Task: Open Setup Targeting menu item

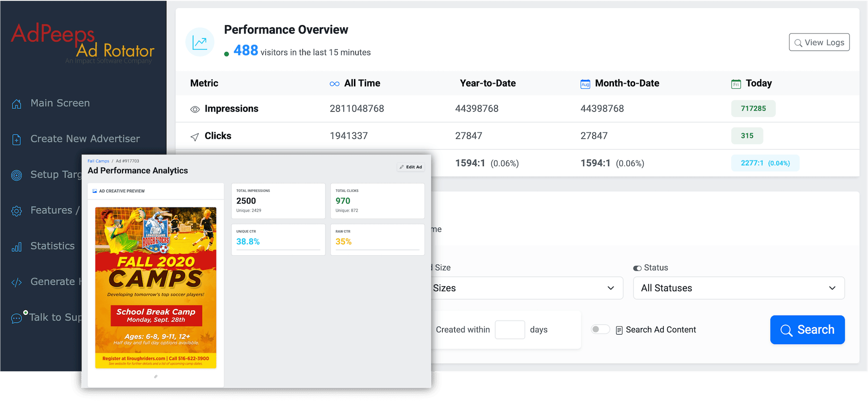Action: pyautogui.click(x=56, y=175)
